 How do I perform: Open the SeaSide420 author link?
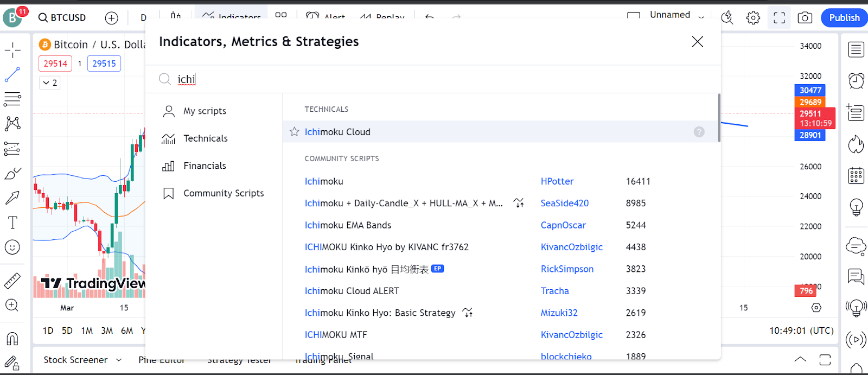tap(565, 203)
